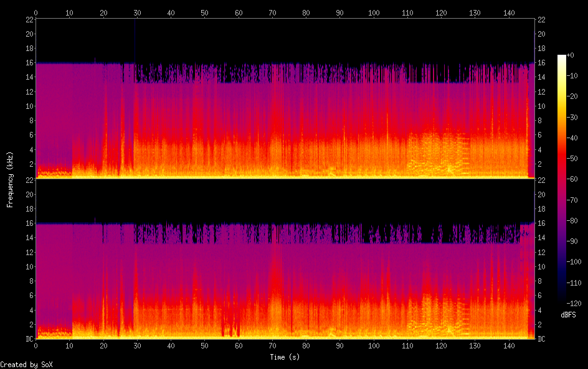Click the lower channel spectrogram plot
The image size is (588, 369).
[x=285, y=259]
